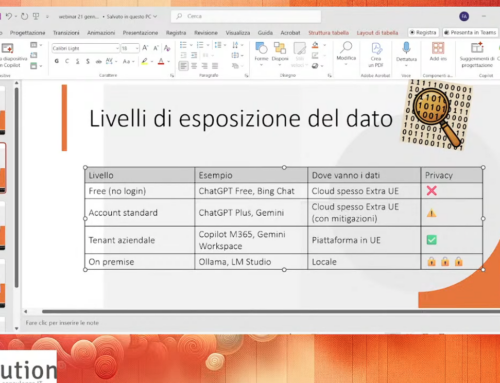Image resolution: width=500 pixels, height=383 pixels.
Task: Reset slide icon in Slides group
Action: [33, 55]
